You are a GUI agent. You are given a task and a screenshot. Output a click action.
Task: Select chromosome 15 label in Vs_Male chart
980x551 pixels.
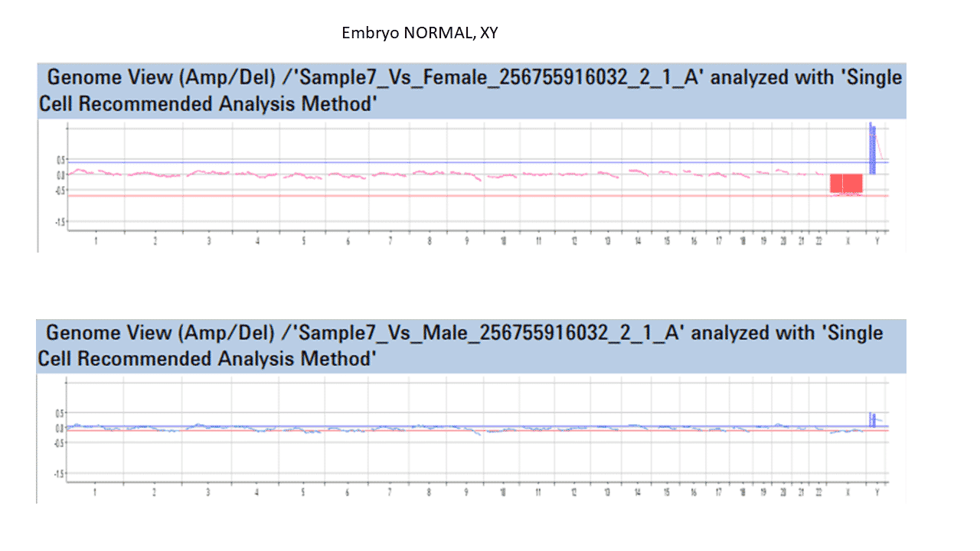[x=667, y=494]
